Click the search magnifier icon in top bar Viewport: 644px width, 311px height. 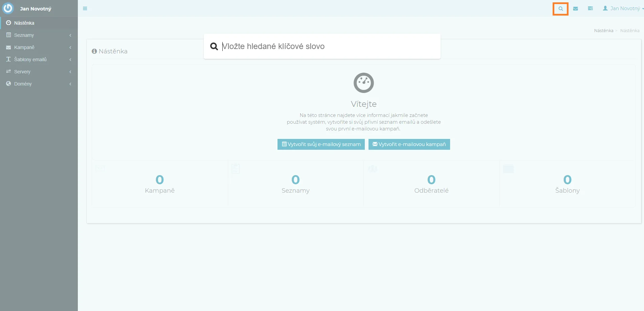(560, 9)
